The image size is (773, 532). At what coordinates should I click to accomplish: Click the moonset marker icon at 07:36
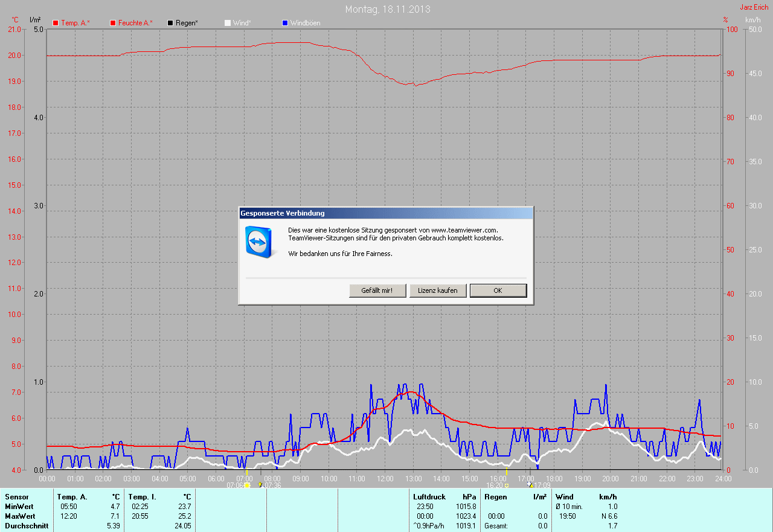pyautogui.click(x=260, y=485)
